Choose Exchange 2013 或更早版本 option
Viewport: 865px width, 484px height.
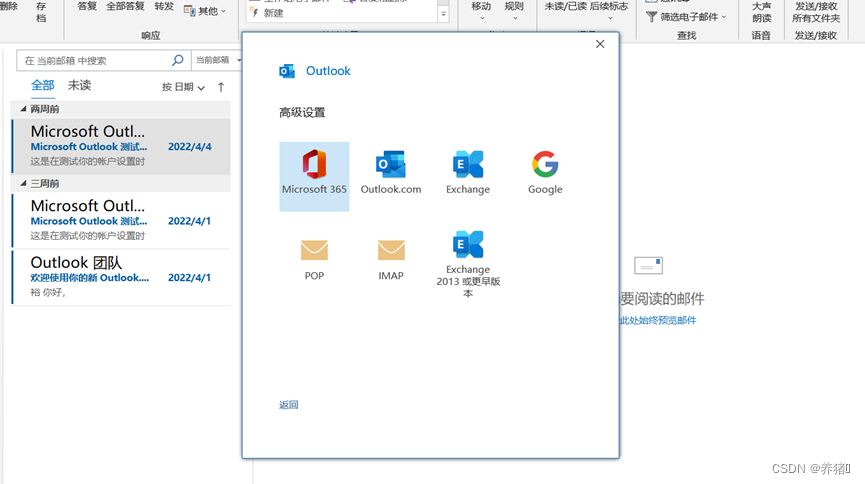point(468,264)
